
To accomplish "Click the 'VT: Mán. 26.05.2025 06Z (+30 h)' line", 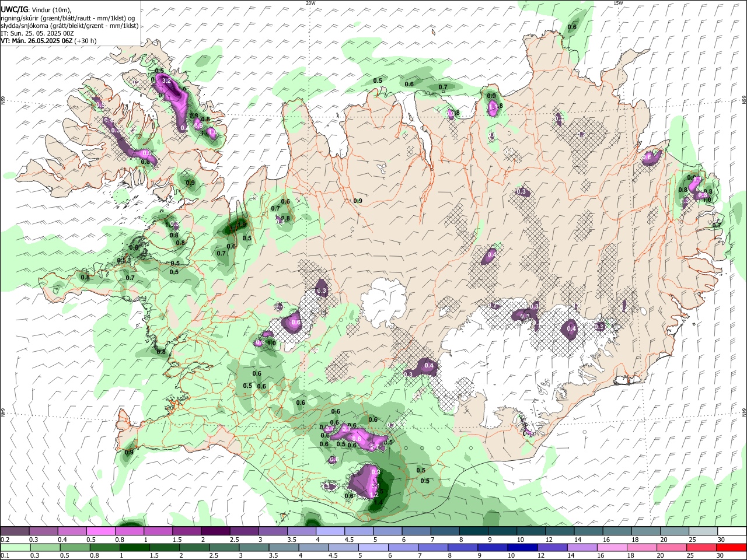I will tap(48, 41).
